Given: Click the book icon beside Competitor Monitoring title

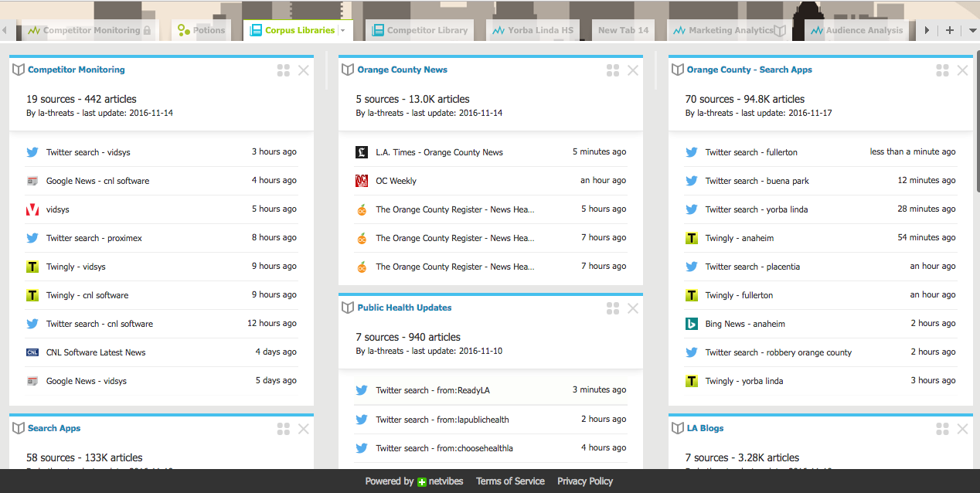Looking at the screenshot, I should pos(19,70).
